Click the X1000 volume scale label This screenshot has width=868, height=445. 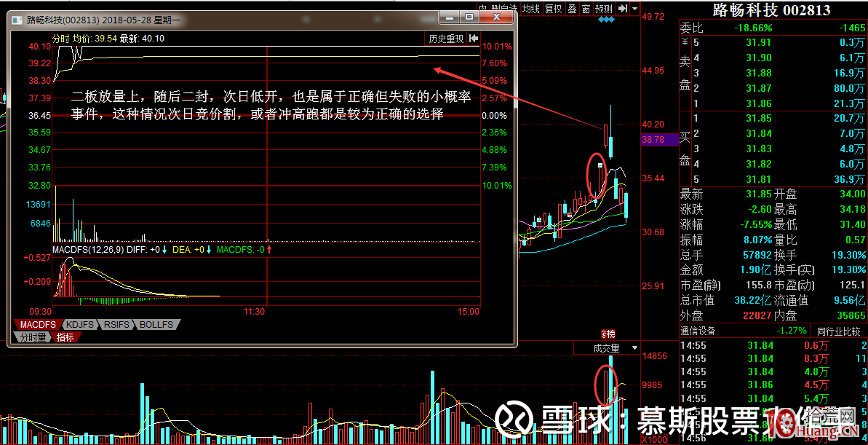point(653,439)
